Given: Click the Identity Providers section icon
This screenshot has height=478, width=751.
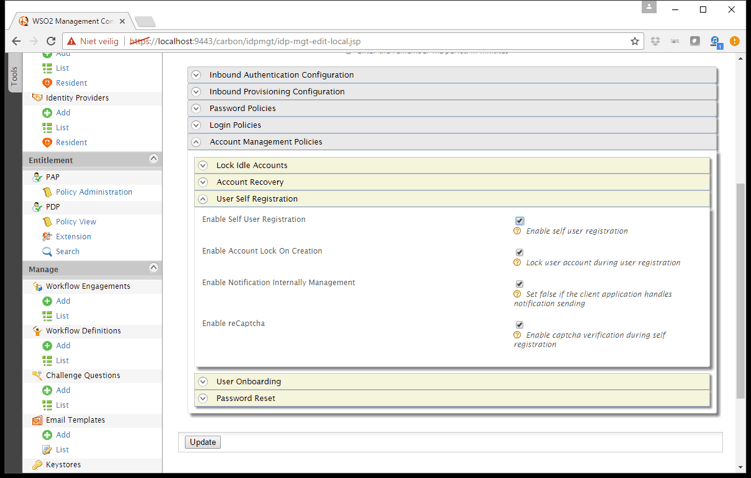Looking at the screenshot, I should (37, 97).
